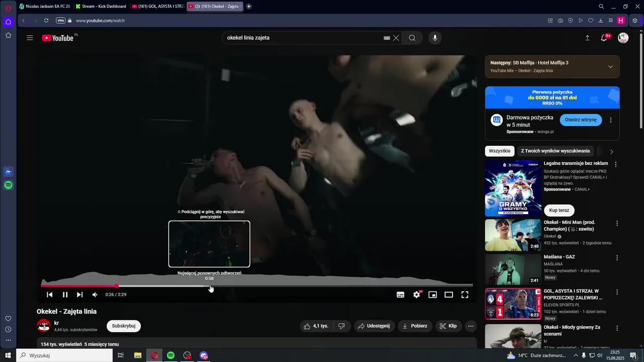Viewport: 644px width, 362px height.
Task: Click Kup teraz on the CANAL+ ad
Action: click(x=559, y=210)
